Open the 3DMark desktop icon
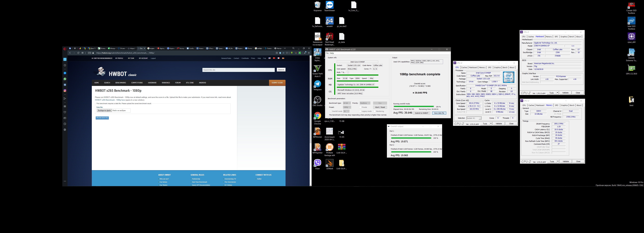This screenshot has width=644, height=233. [x=330, y=164]
